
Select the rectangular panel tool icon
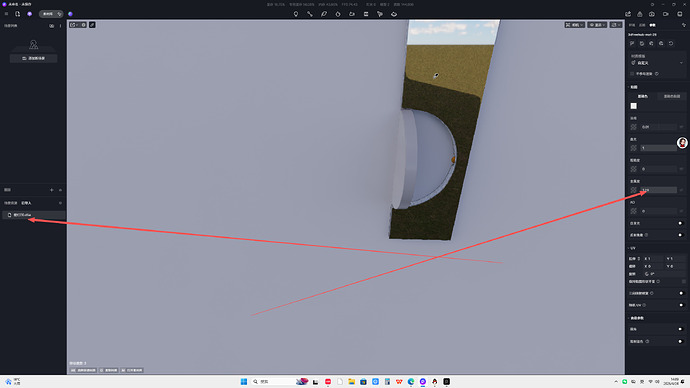366,14
